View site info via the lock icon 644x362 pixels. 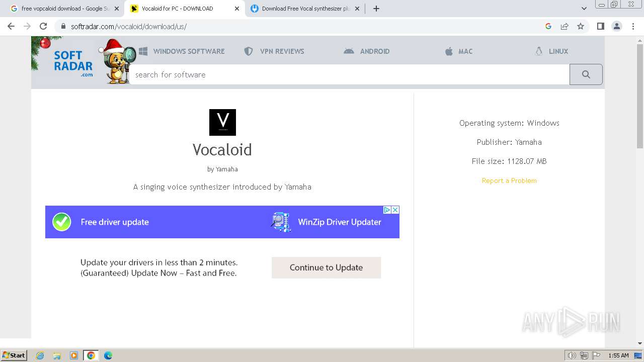click(63, 26)
